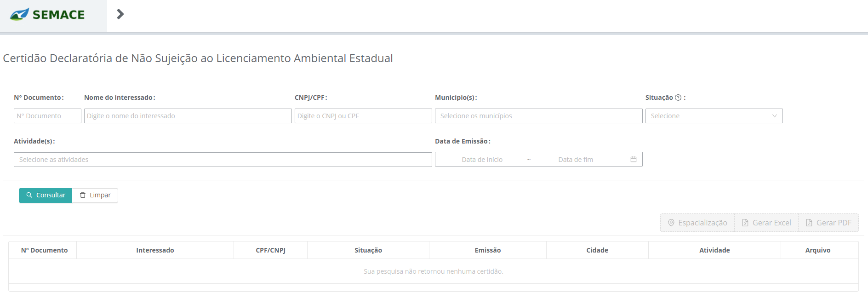The width and height of the screenshot is (868, 299).
Task: Click the Espacialização button
Action: click(697, 223)
